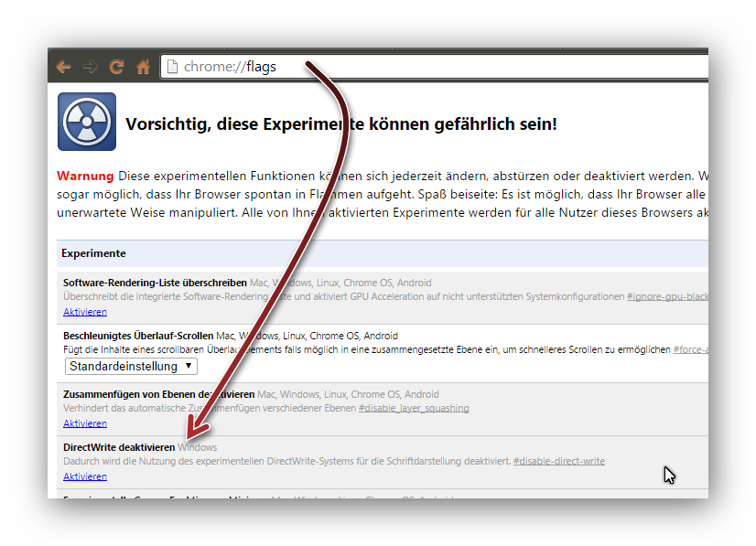756x546 pixels.
Task: Select the heading 'Vorsichtig, diese Experimente können gefährlich sein!'
Action: pyautogui.click(x=340, y=123)
